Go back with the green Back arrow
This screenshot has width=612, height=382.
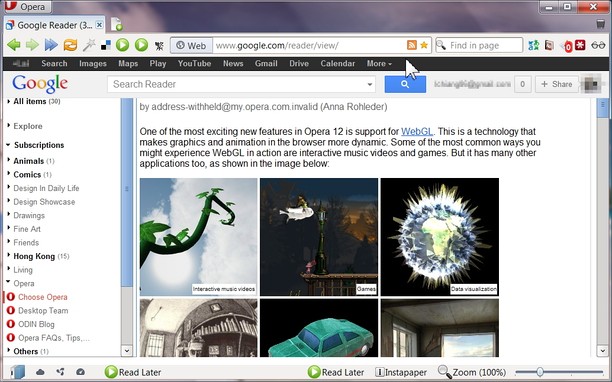pyautogui.click(x=14, y=45)
